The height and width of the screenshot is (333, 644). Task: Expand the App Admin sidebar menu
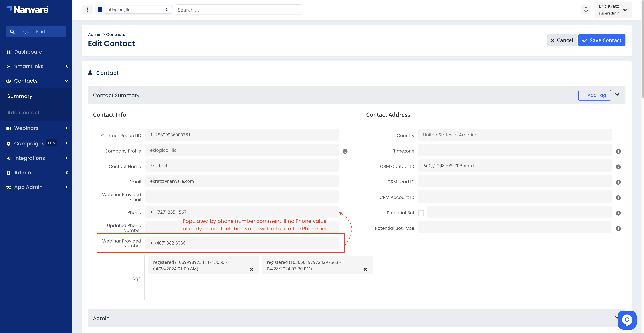click(67, 187)
